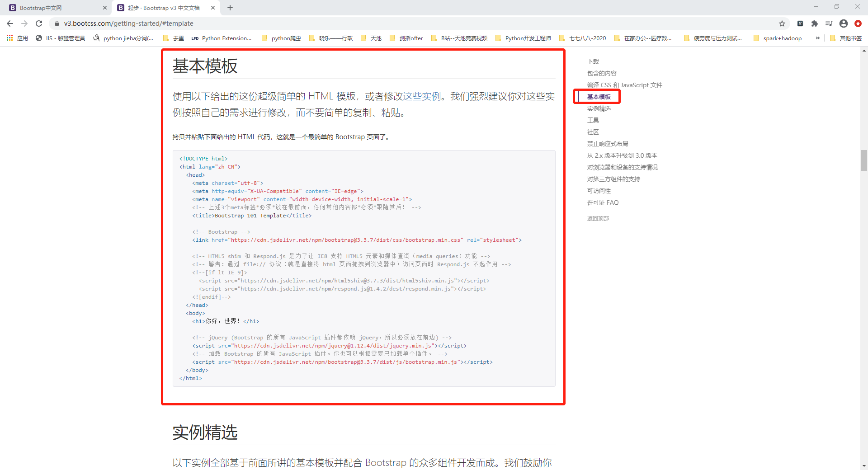Open the Python Extension bookmark

pyautogui.click(x=222, y=38)
